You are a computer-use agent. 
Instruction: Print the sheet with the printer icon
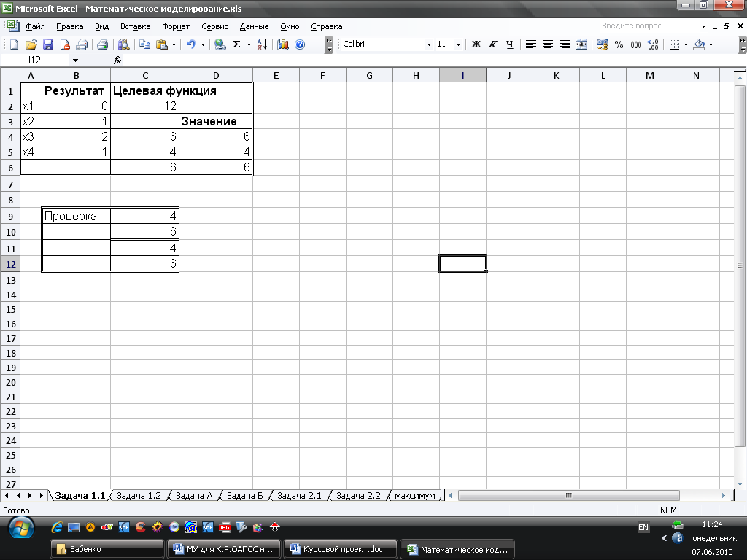click(102, 44)
